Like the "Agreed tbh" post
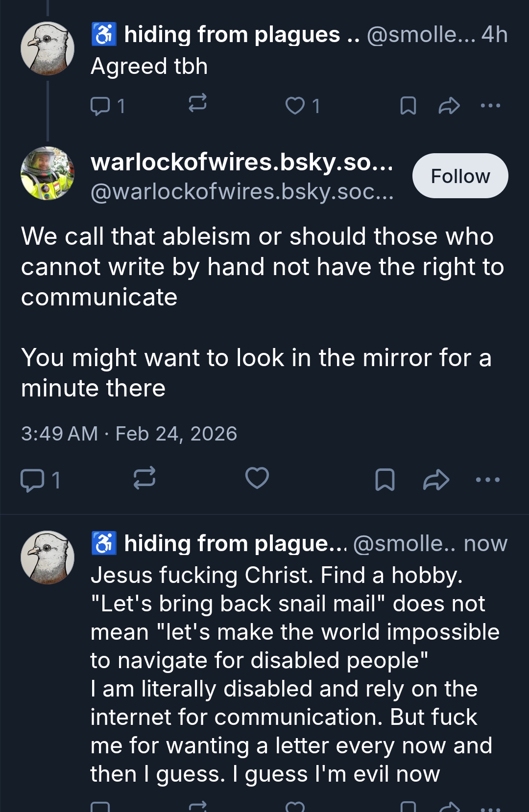Image resolution: width=529 pixels, height=812 pixels. click(295, 106)
